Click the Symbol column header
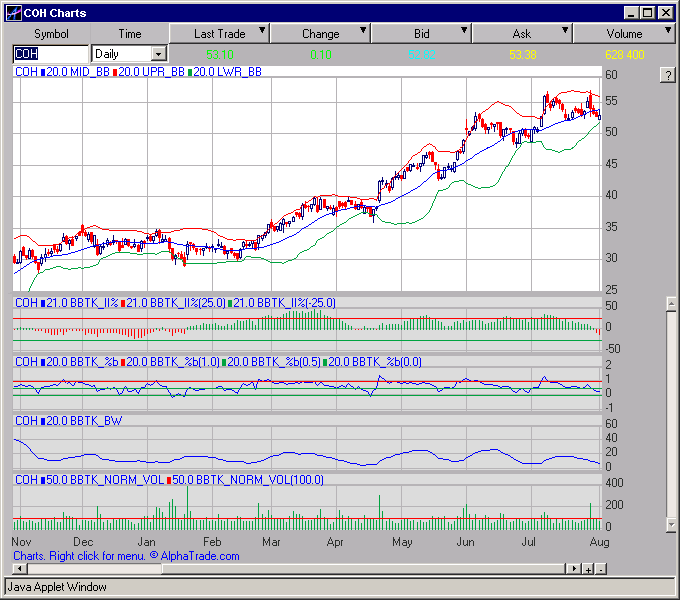The image size is (680, 600). click(x=51, y=34)
